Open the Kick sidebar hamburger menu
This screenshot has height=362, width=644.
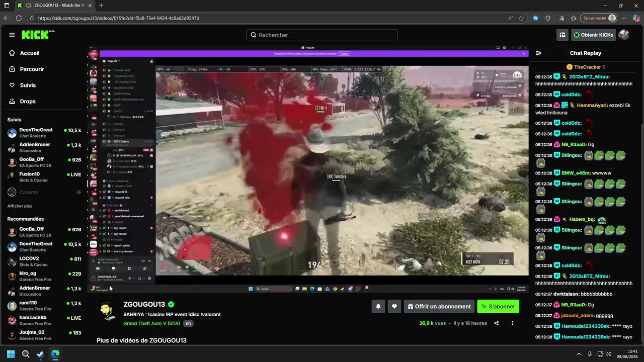pyautogui.click(x=12, y=35)
